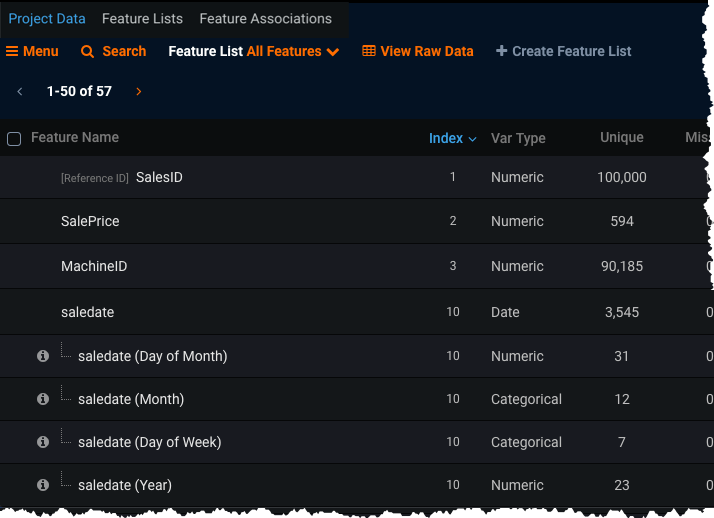Click the SalePrice feature name

click(x=90, y=221)
